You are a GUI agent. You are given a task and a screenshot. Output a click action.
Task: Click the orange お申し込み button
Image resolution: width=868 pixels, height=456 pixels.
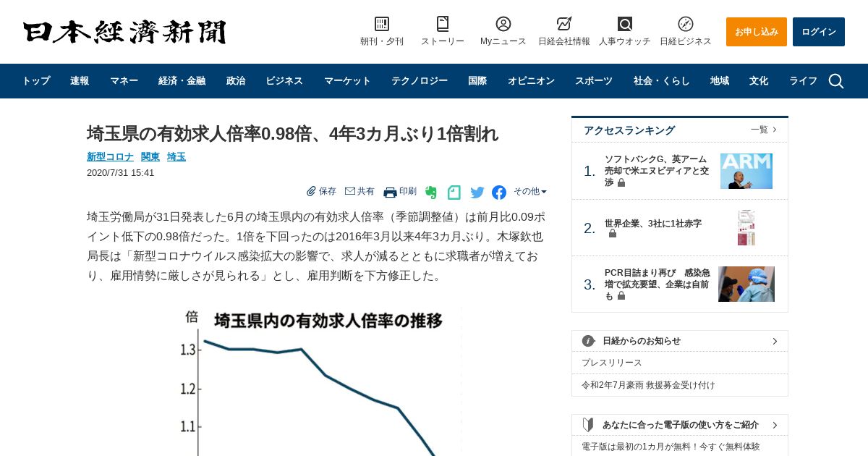(757, 32)
